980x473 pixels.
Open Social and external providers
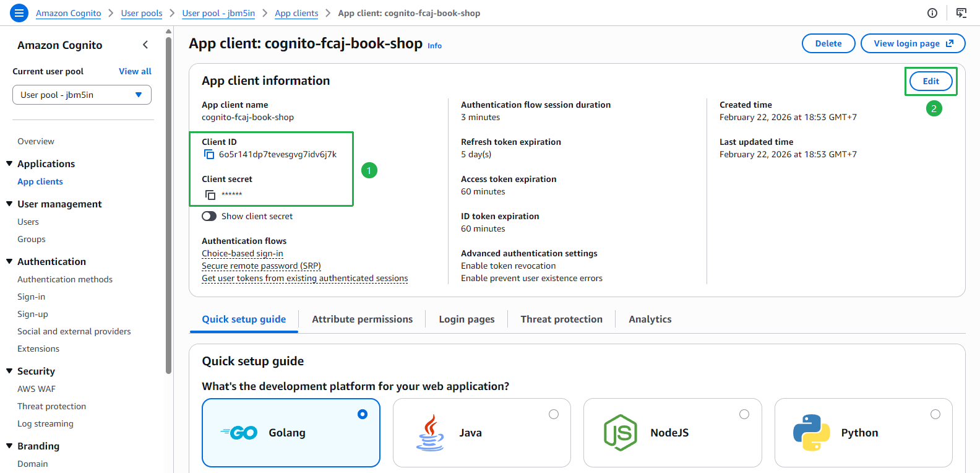(74, 331)
